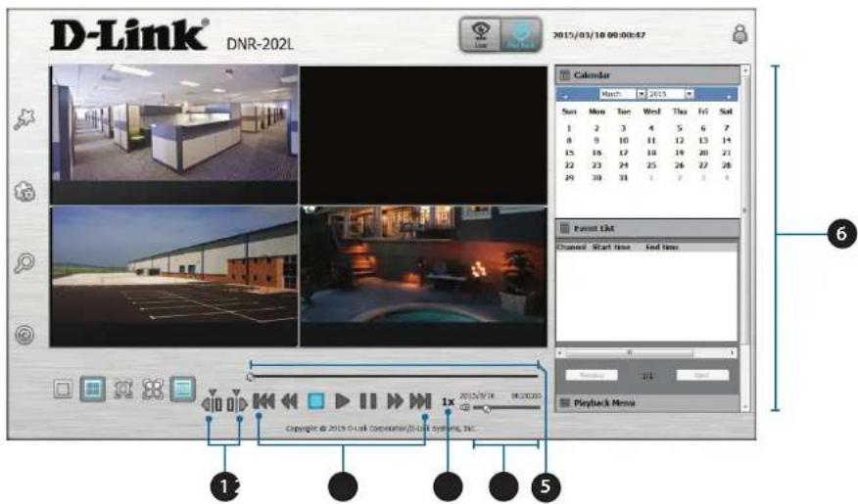Select March 22 in calendar

pos(569,165)
